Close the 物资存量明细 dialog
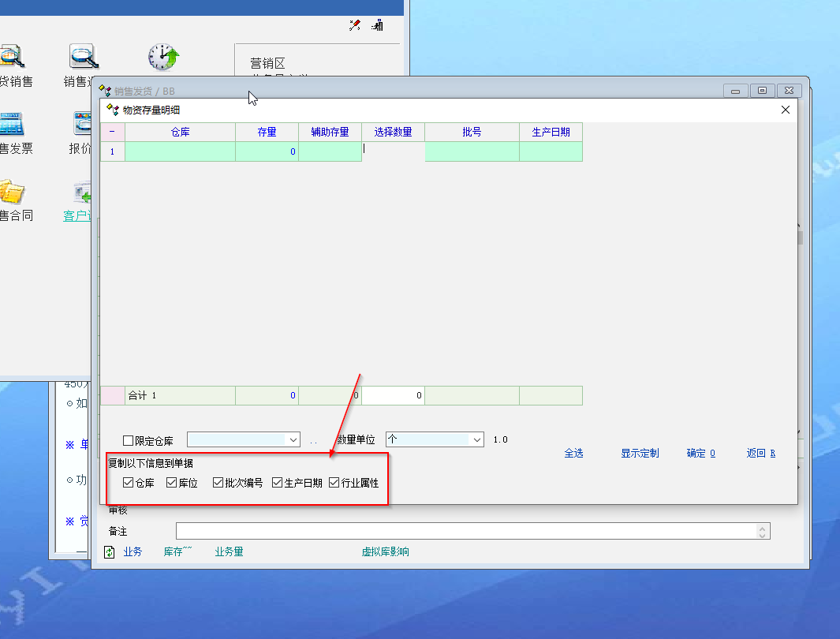Viewport: 840px width, 639px height. (x=785, y=110)
